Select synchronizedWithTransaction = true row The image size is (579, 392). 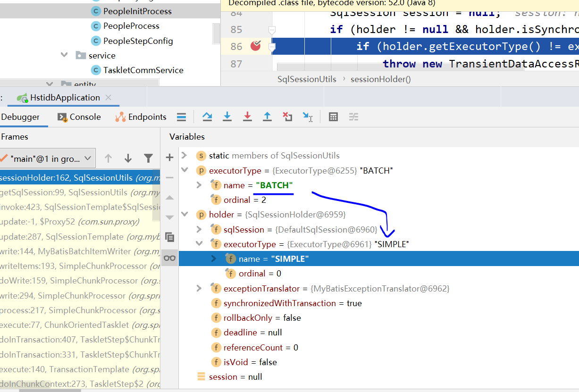tap(379, 303)
